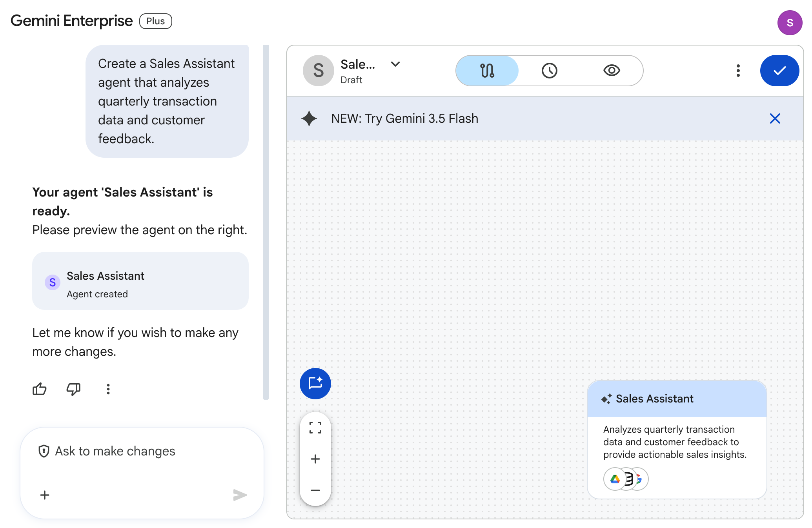
Task: Click the Ask to make changes field
Action: [x=142, y=451]
